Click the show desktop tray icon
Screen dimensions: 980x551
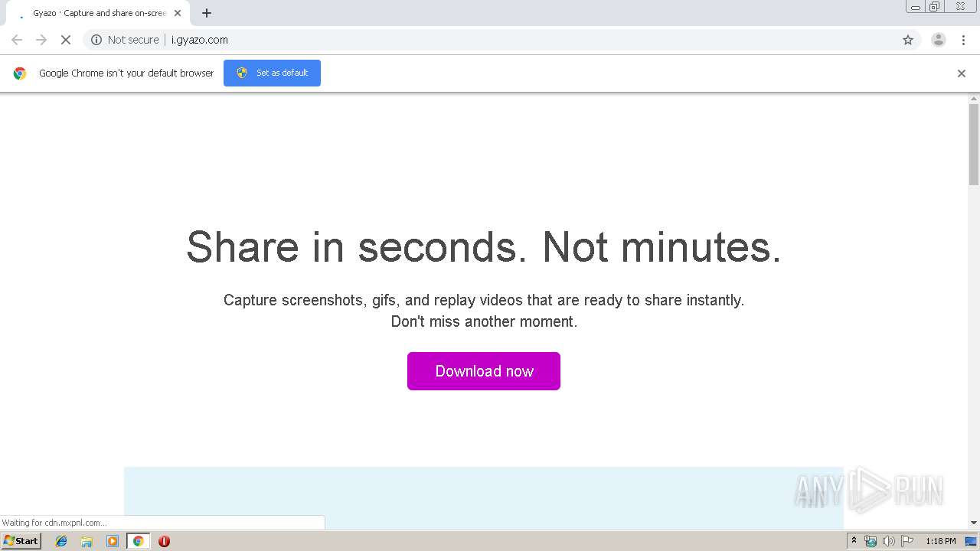coord(971,541)
